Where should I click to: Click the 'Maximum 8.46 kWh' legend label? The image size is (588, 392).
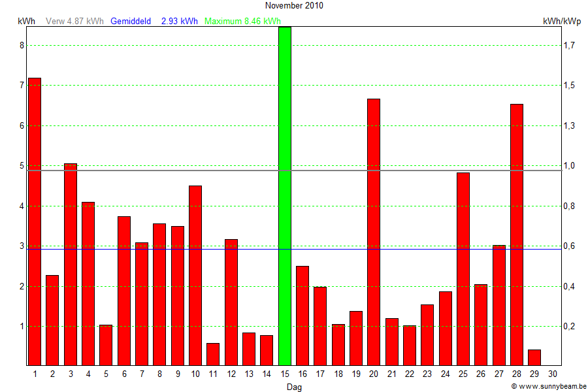(x=242, y=21)
